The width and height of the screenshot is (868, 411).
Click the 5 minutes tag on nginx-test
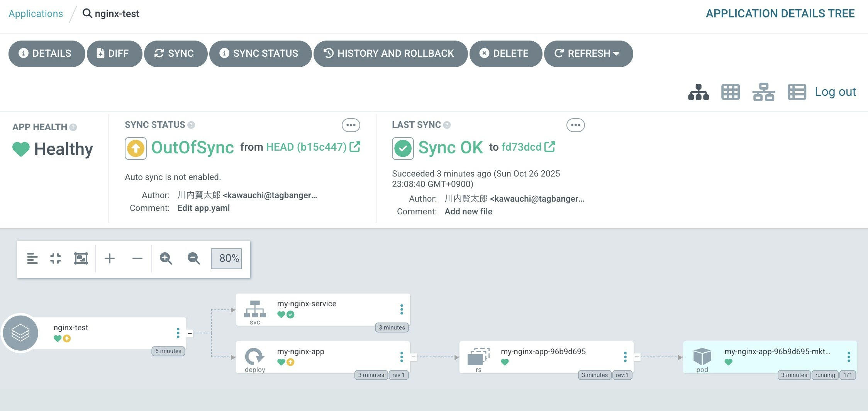pos(168,351)
